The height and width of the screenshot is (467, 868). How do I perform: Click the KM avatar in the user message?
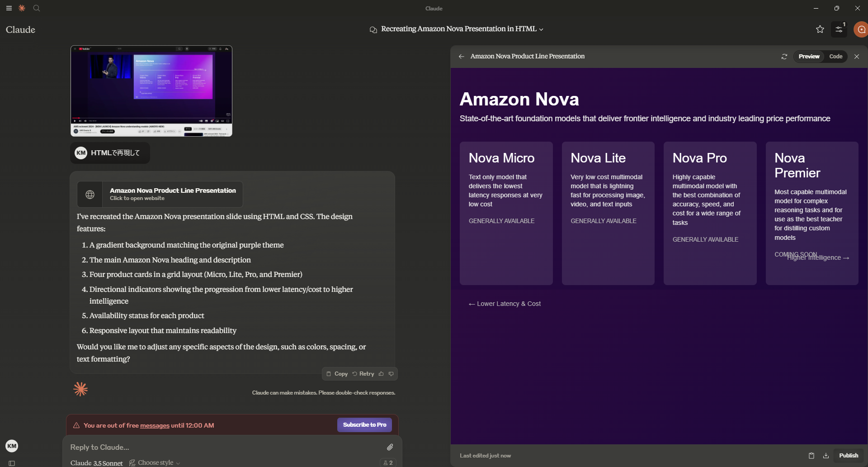(81, 153)
